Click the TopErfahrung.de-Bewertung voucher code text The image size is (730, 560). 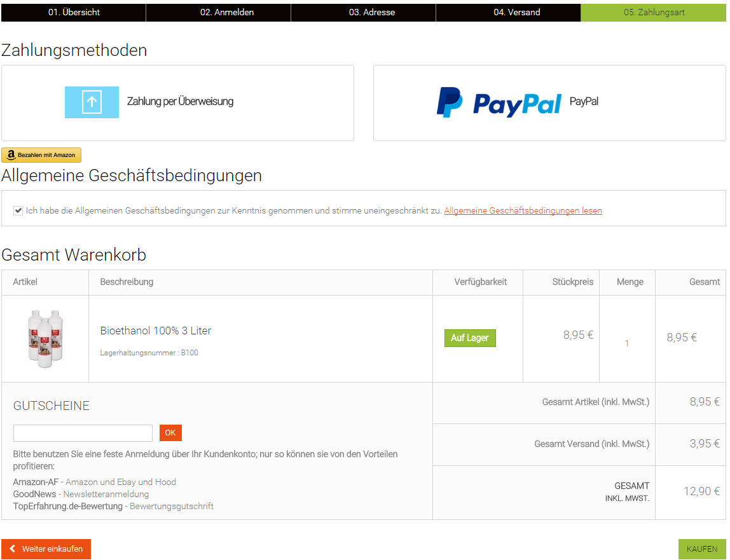[x=67, y=506]
